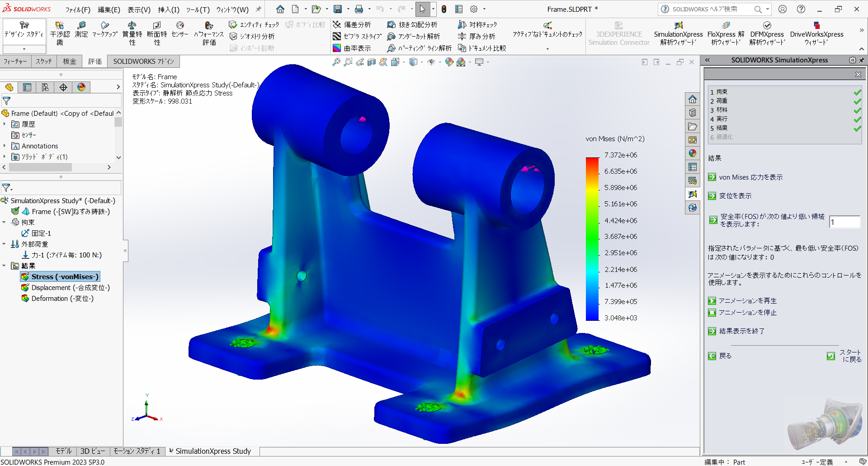Open the 挿入(I) menu
This screenshot has width=868, height=466.
pos(169,10)
